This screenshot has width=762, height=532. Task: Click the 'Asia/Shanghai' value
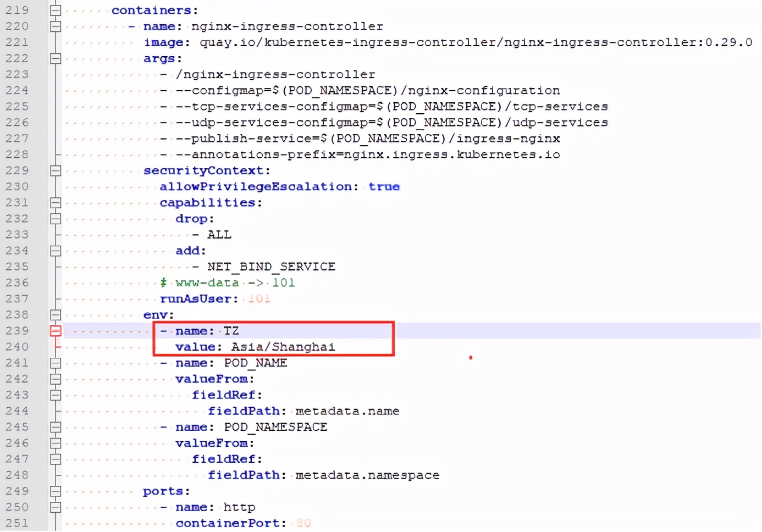(283, 347)
